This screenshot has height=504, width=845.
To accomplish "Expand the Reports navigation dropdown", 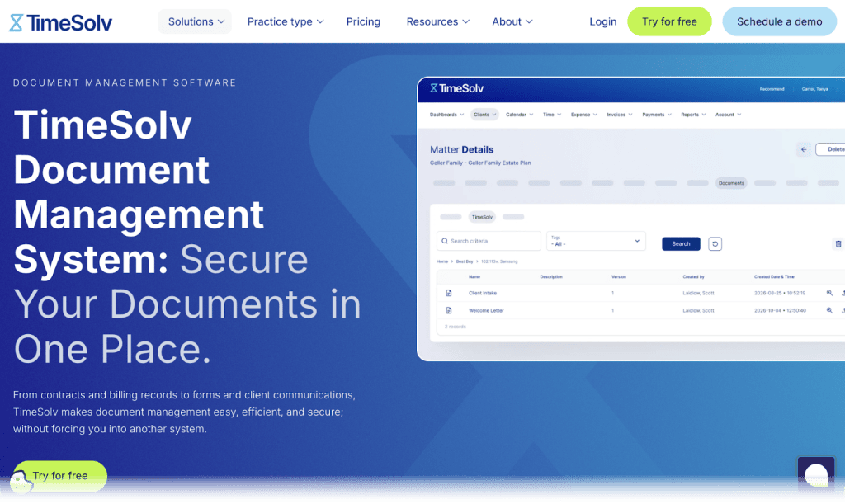I will point(689,115).
